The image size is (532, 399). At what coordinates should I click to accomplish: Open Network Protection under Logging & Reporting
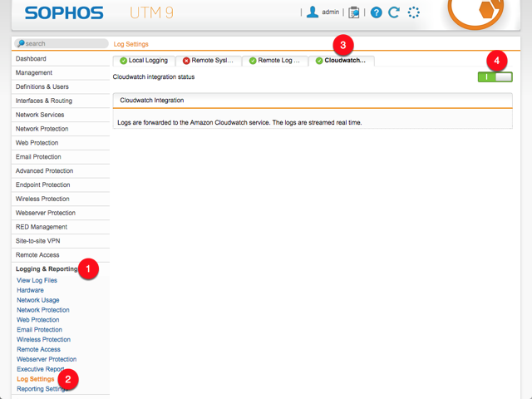point(43,310)
